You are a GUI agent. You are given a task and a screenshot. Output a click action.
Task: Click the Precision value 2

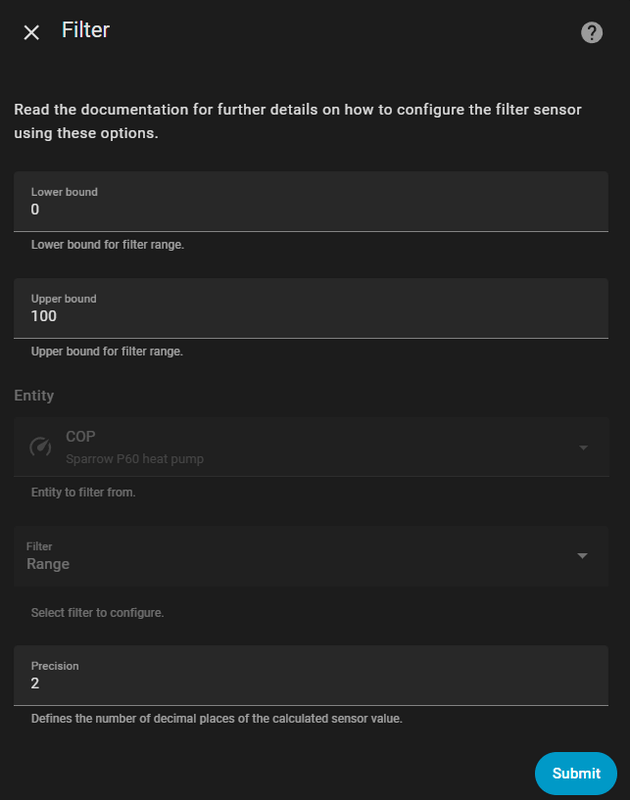pyautogui.click(x=36, y=683)
